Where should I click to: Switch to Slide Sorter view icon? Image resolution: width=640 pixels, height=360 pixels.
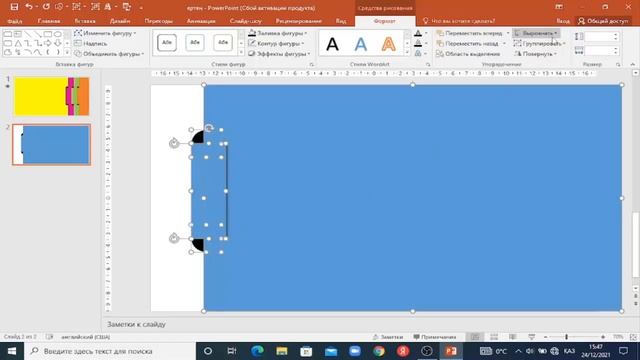(494, 337)
